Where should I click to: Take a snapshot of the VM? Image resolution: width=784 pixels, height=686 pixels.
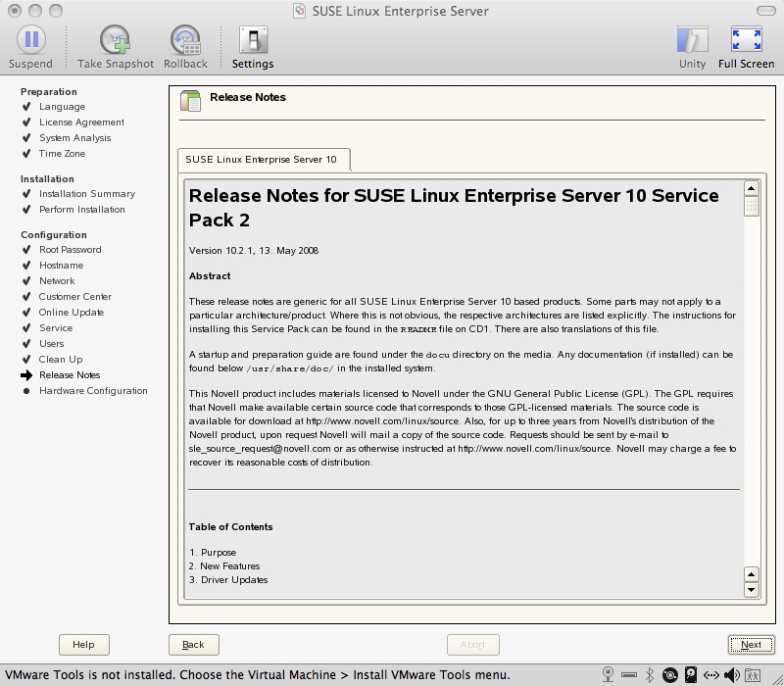pos(116,46)
